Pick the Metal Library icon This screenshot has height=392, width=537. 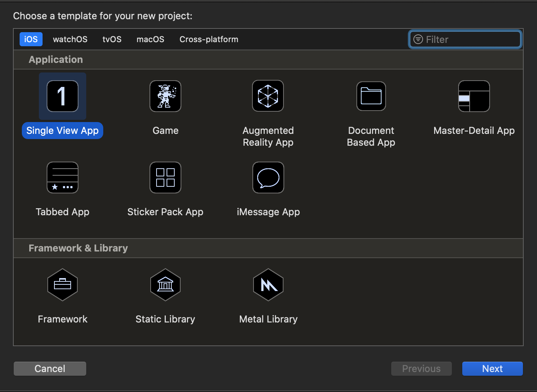(268, 285)
